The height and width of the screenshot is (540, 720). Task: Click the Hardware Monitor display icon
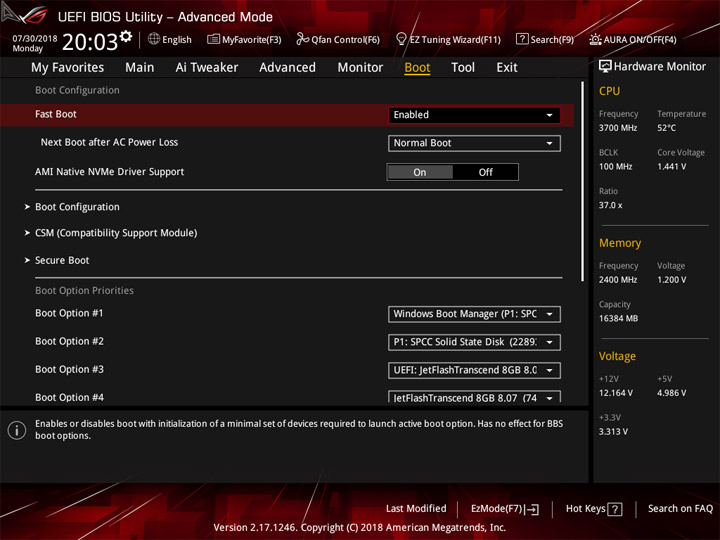605,67
